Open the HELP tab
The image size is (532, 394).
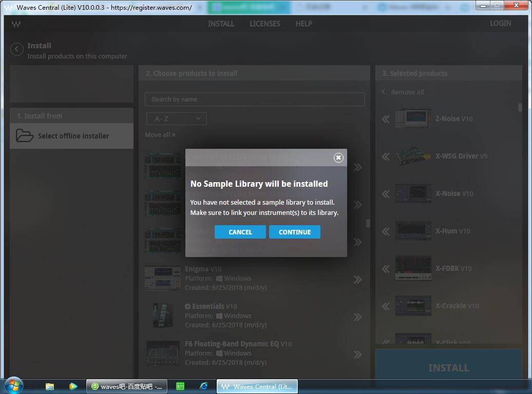pyautogui.click(x=303, y=24)
